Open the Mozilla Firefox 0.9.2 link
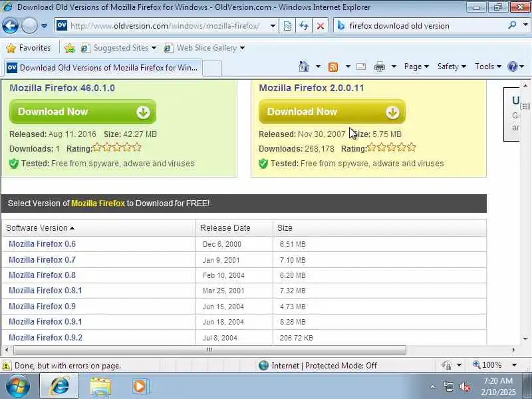The height and width of the screenshot is (399, 532). coord(45,338)
